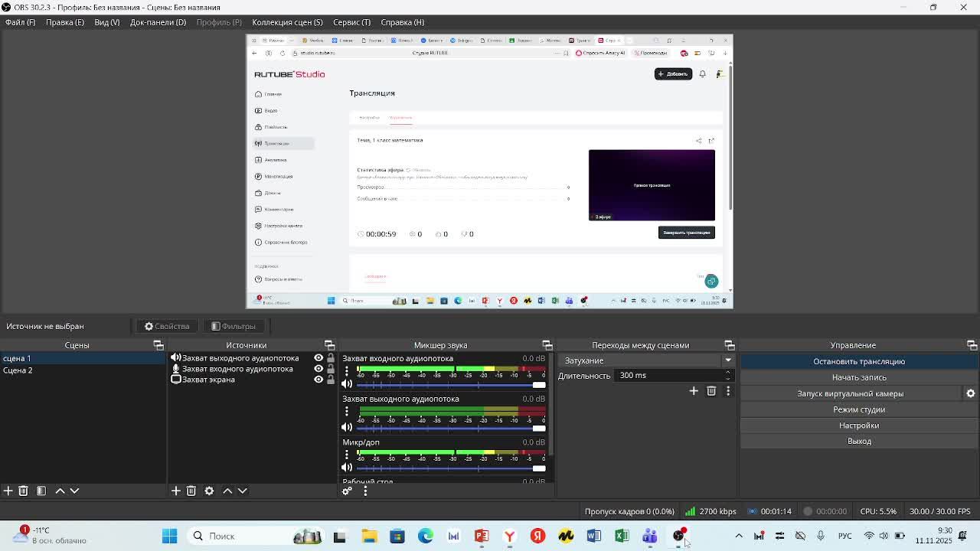The image size is (980, 551).
Task: Hide the Захват экрана source
Action: point(318,380)
